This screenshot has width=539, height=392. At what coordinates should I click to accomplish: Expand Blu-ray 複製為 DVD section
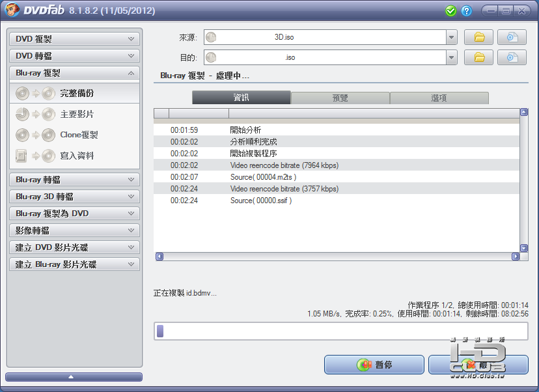click(75, 213)
